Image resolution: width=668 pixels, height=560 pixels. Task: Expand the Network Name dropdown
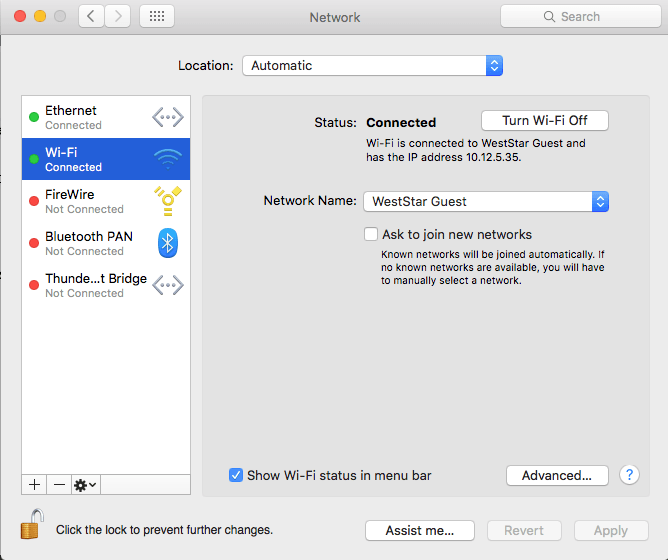(485, 201)
